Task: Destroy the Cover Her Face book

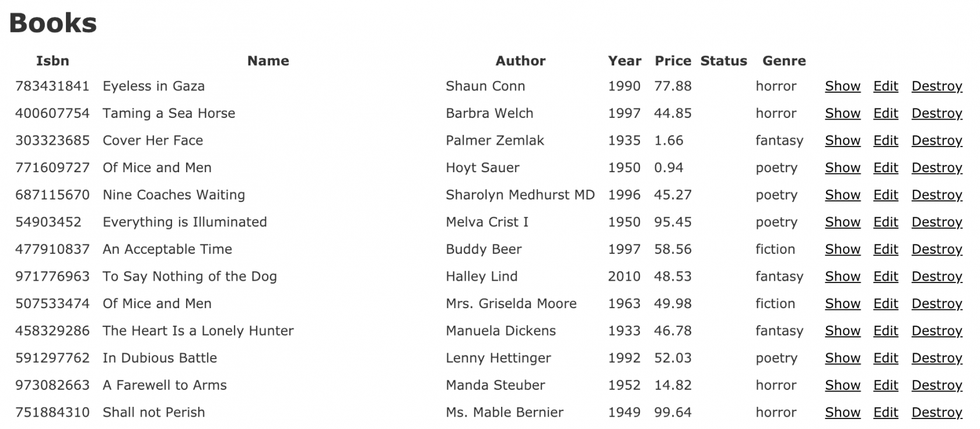Action: [936, 141]
